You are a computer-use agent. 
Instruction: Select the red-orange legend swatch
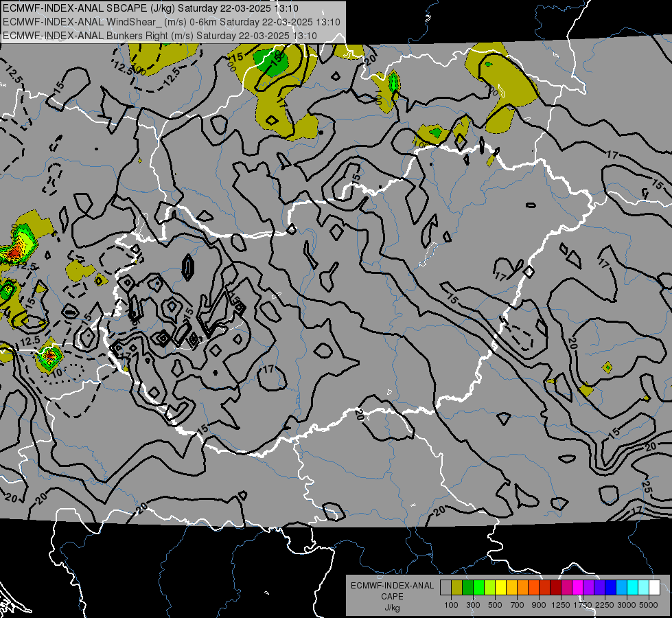click(x=533, y=588)
